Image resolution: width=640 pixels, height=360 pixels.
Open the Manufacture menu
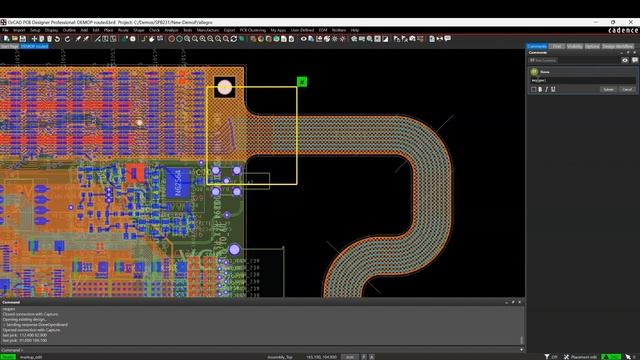click(x=208, y=30)
